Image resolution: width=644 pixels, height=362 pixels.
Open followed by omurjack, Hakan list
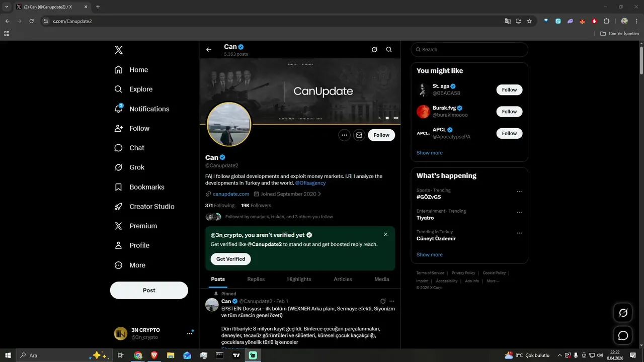[x=269, y=217]
